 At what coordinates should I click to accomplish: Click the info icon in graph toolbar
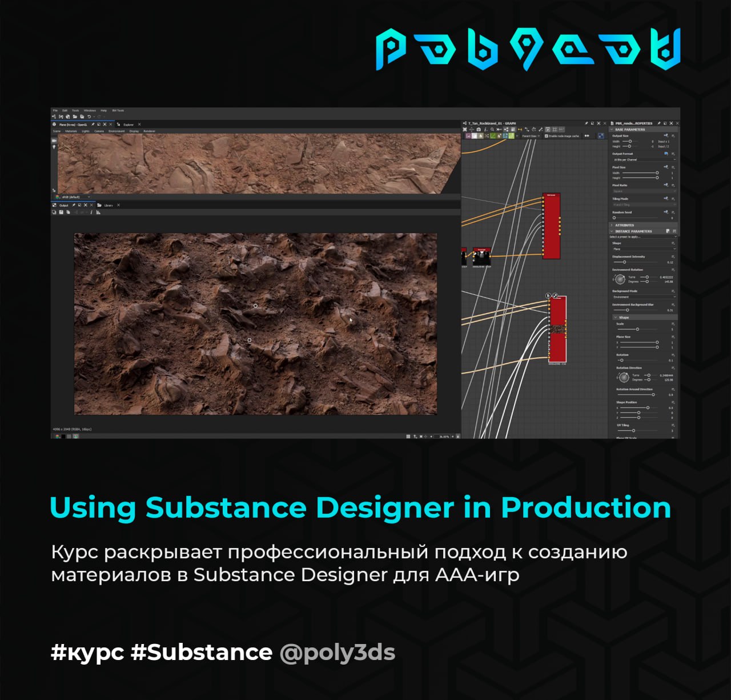tap(485, 130)
